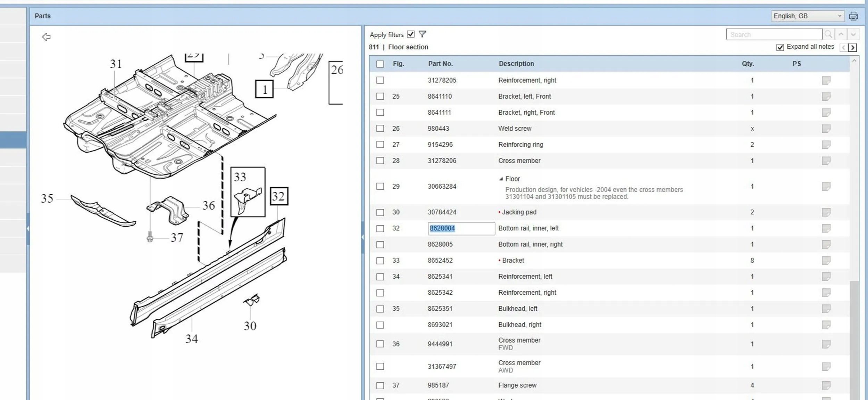
Task: Click note icon for Flange screw row
Action: tap(826, 385)
